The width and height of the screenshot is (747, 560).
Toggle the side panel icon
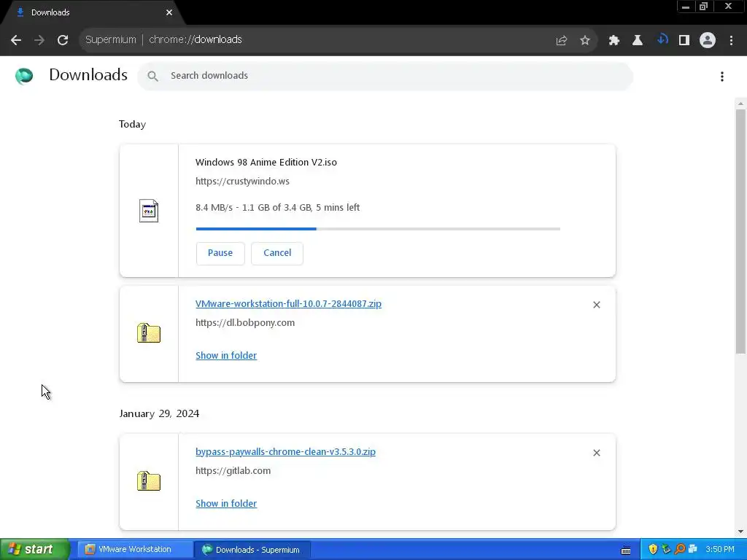click(684, 41)
